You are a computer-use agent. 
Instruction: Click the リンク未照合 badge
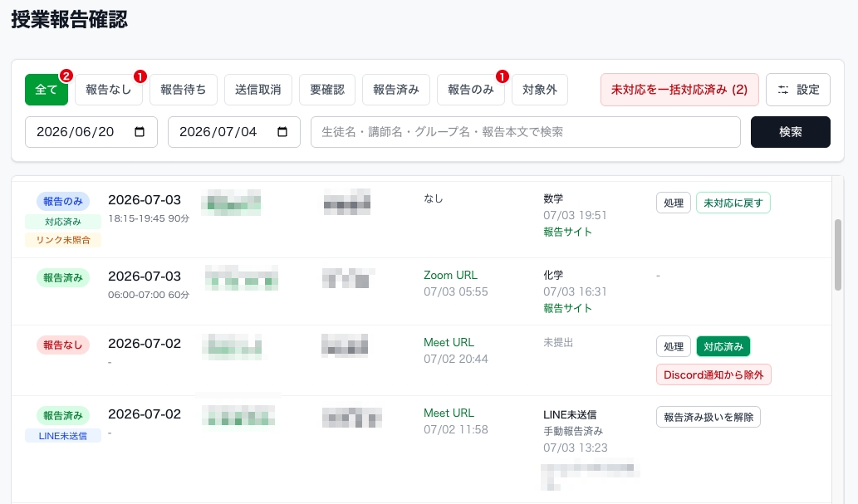(63, 240)
